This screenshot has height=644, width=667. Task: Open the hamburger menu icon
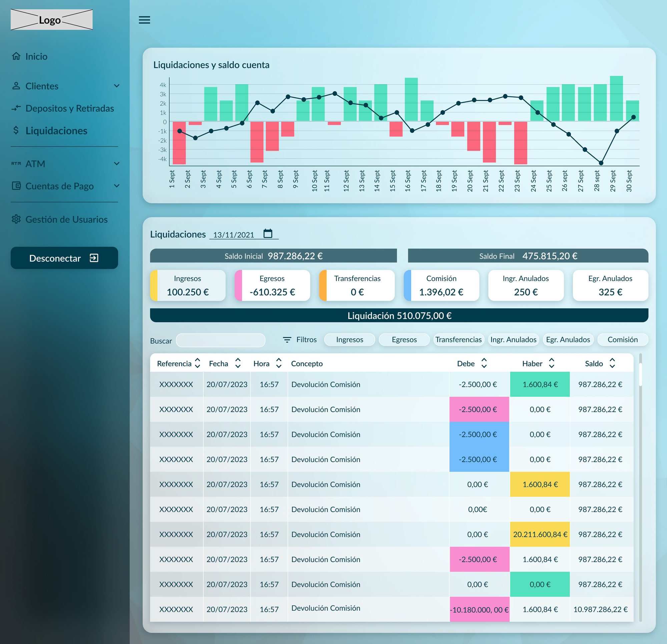(144, 20)
